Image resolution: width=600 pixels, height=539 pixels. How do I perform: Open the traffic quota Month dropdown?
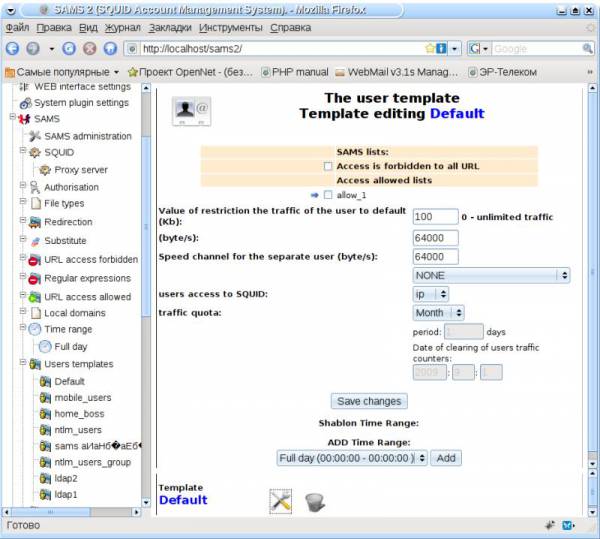coord(439,313)
